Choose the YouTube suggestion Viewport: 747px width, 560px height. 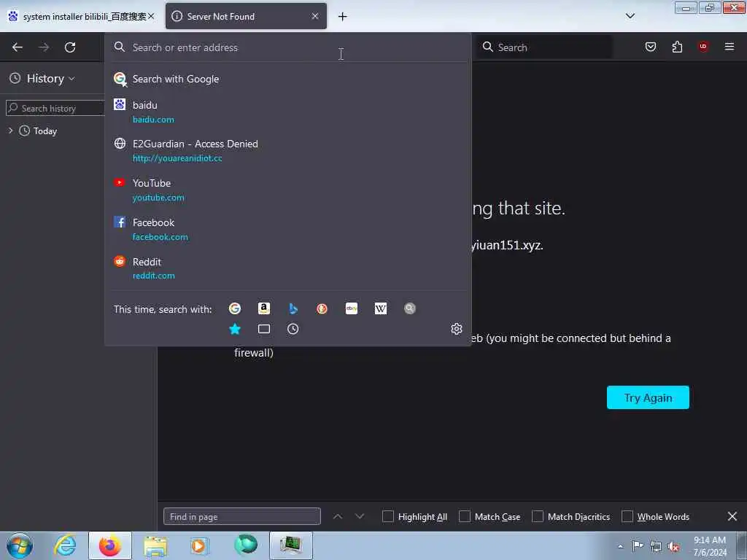click(x=287, y=190)
